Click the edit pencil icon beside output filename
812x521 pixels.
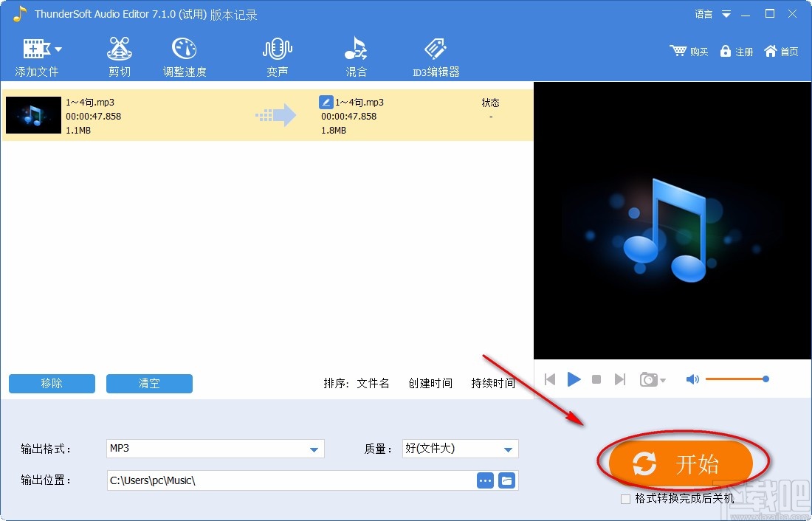click(x=326, y=102)
